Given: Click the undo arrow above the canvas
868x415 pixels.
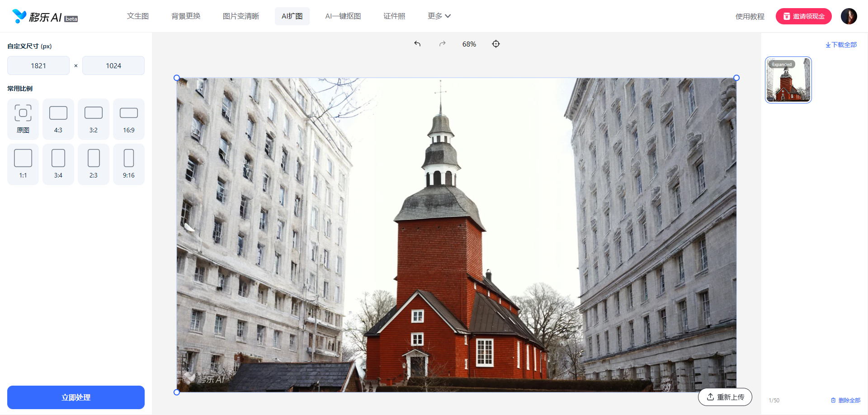Looking at the screenshot, I should [417, 43].
